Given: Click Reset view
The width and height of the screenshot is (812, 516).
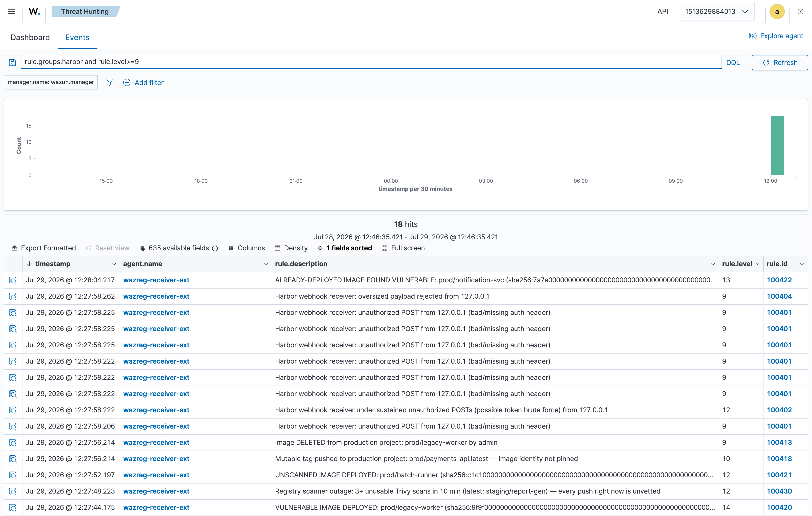Looking at the screenshot, I should pyautogui.click(x=107, y=248).
